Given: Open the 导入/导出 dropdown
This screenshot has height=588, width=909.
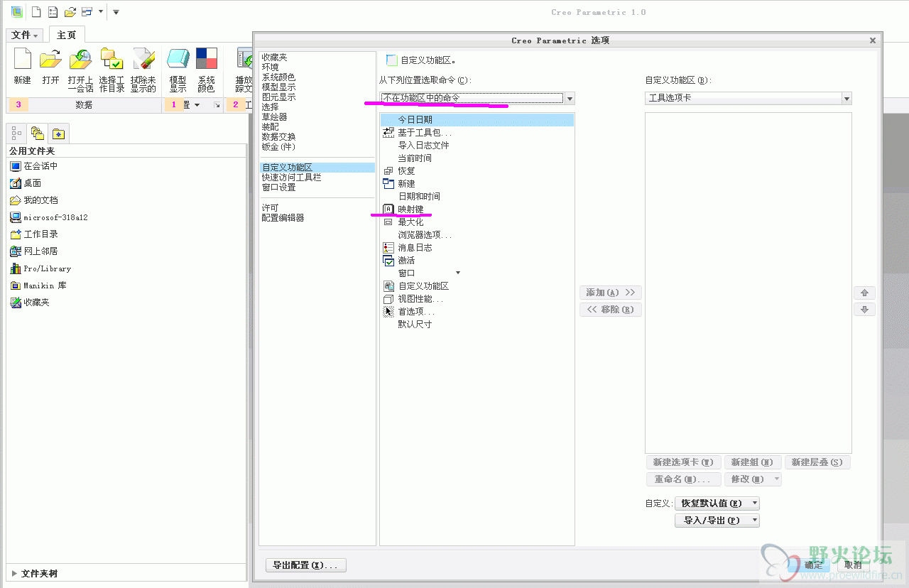Looking at the screenshot, I should (x=717, y=521).
